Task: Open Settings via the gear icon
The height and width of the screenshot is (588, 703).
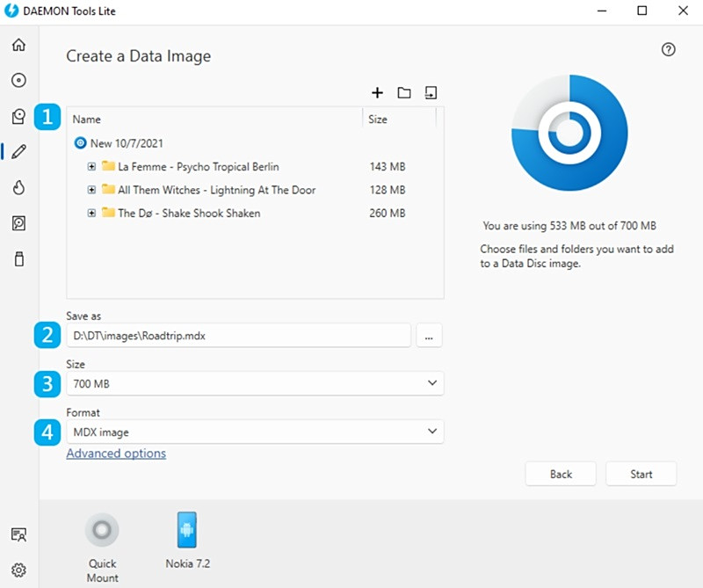Action: click(x=18, y=570)
